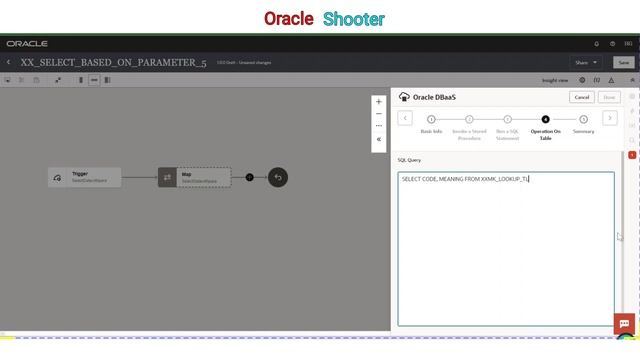Open the globe icon next to Insight view
This screenshot has width=640, height=360.
click(x=582, y=80)
